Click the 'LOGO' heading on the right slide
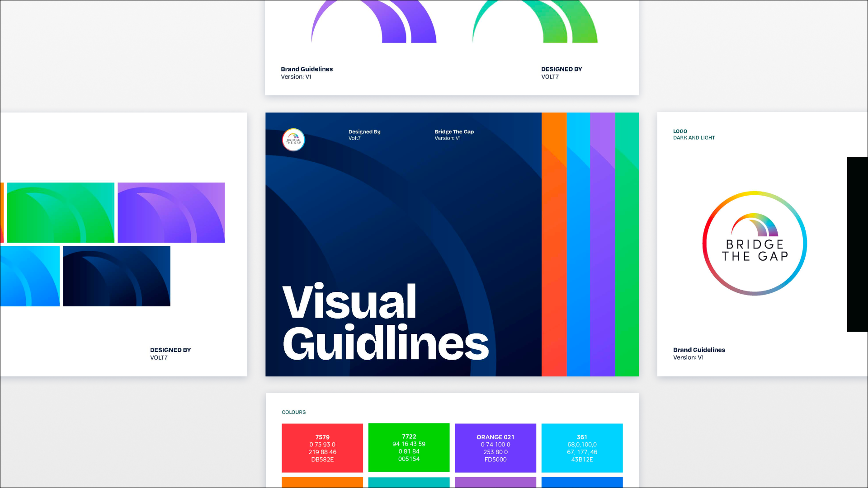 (x=680, y=131)
